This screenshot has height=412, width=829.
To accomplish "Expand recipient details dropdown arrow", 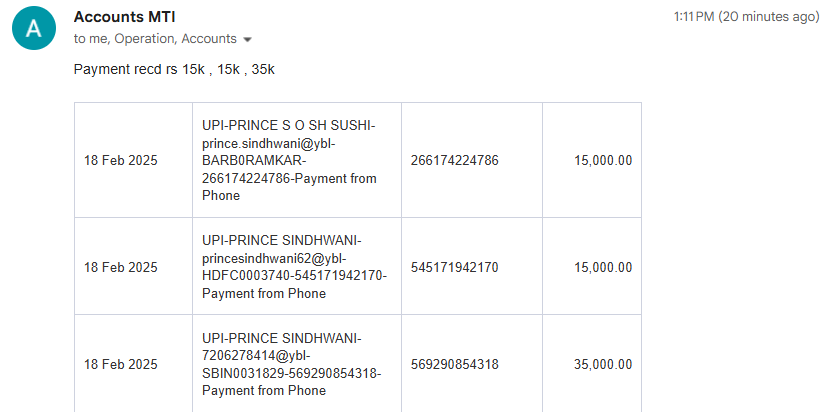I will pos(247,40).
